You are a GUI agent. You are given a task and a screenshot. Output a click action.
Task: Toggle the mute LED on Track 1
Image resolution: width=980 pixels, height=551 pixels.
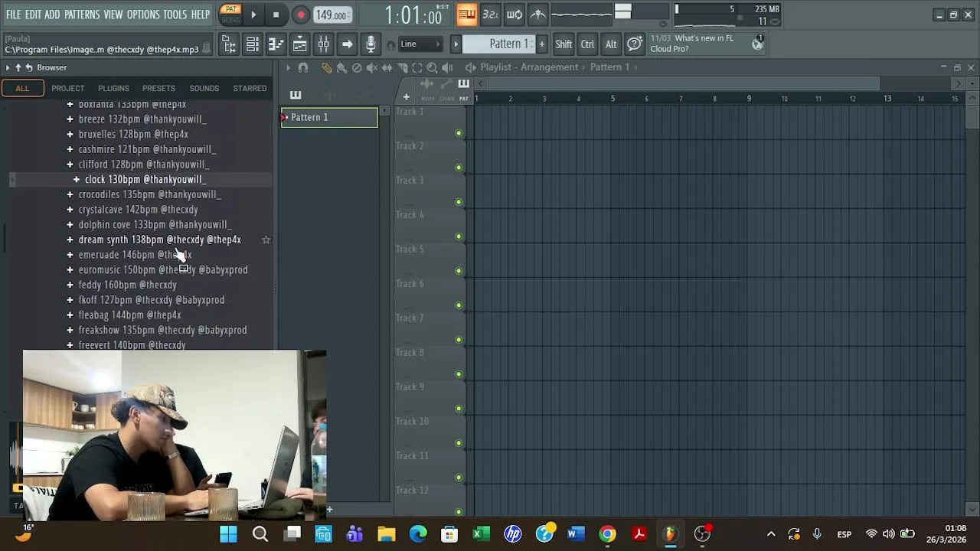coord(459,133)
